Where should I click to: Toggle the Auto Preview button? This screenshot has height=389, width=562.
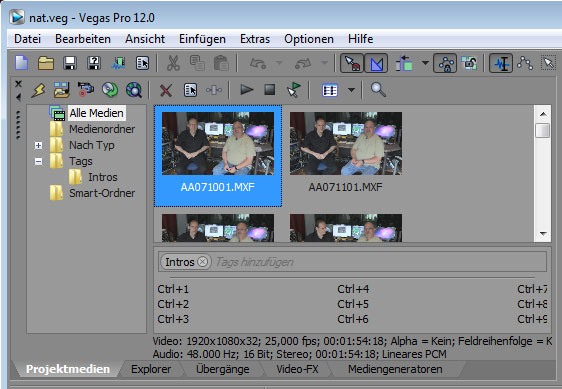point(294,90)
